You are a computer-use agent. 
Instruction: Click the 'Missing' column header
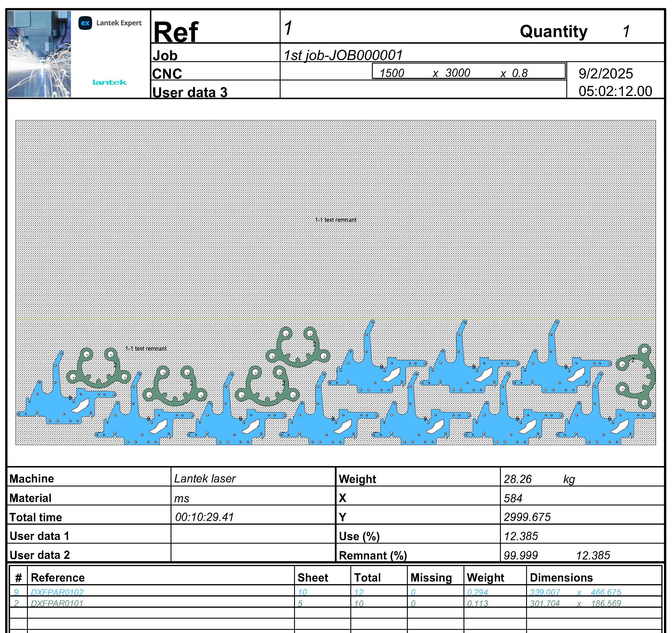[431, 577]
